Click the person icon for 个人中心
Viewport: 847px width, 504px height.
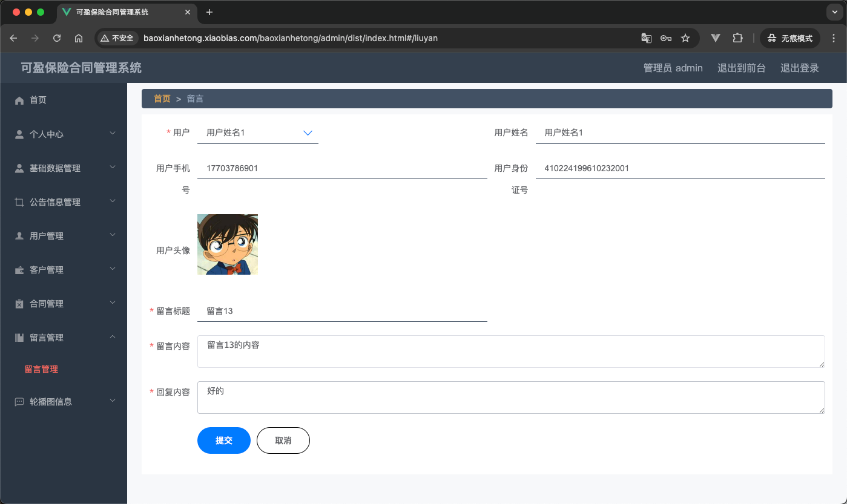(x=19, y=134)
